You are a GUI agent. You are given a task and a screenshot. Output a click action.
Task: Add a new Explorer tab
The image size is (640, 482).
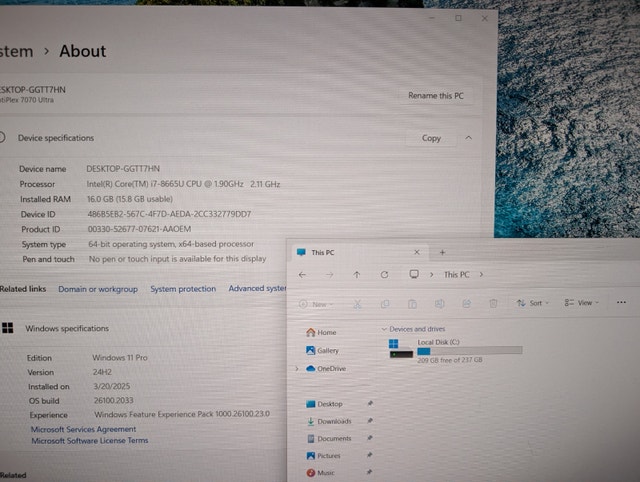click(x=442, y=252)
